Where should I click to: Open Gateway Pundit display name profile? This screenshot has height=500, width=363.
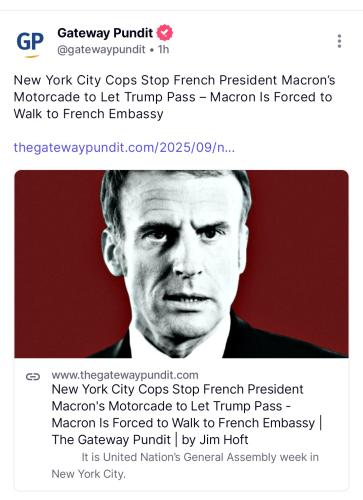[x=105, y=33]
